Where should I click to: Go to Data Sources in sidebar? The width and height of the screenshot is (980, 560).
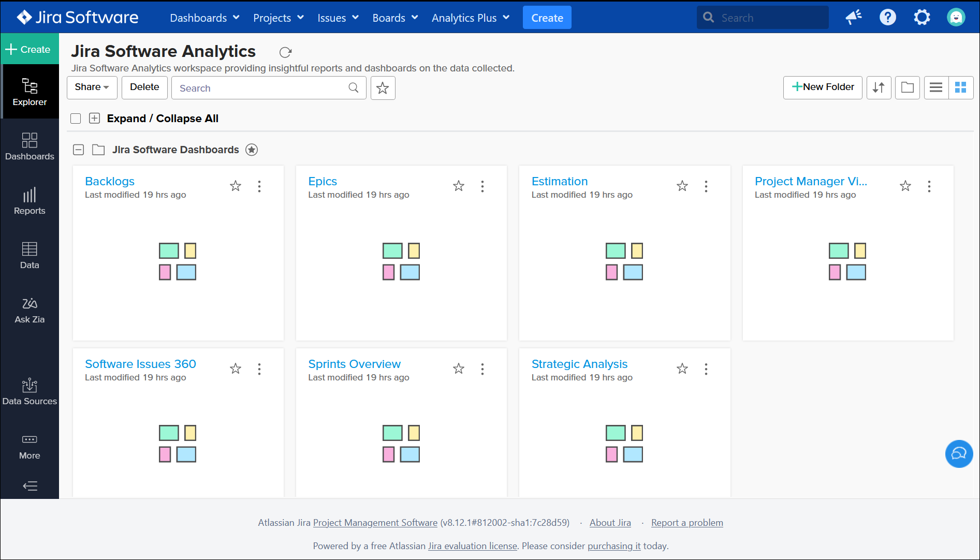pyautogui.click(x=30, y=392)
